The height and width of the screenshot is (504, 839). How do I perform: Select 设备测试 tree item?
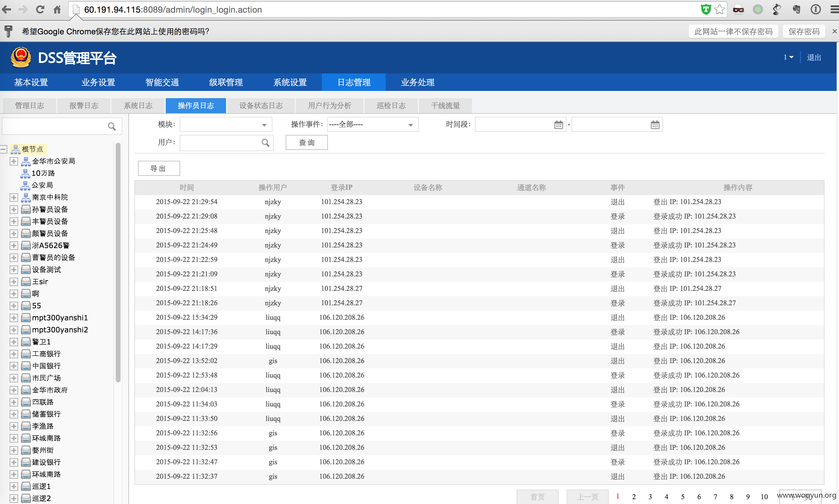(x=46, y=270)
